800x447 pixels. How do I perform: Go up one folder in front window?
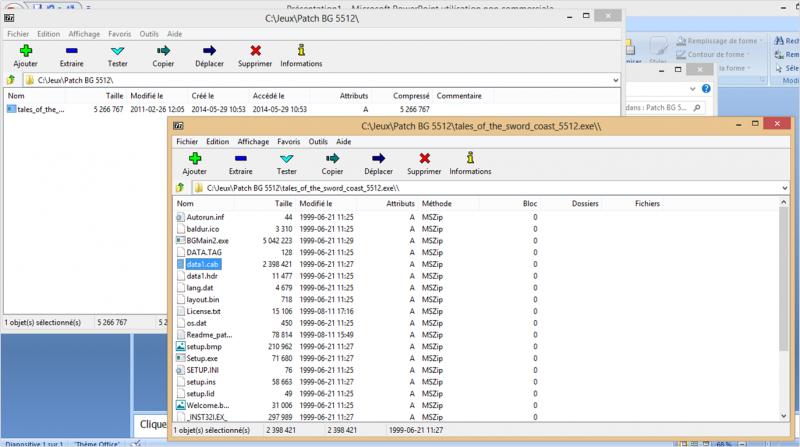point(180,188)
